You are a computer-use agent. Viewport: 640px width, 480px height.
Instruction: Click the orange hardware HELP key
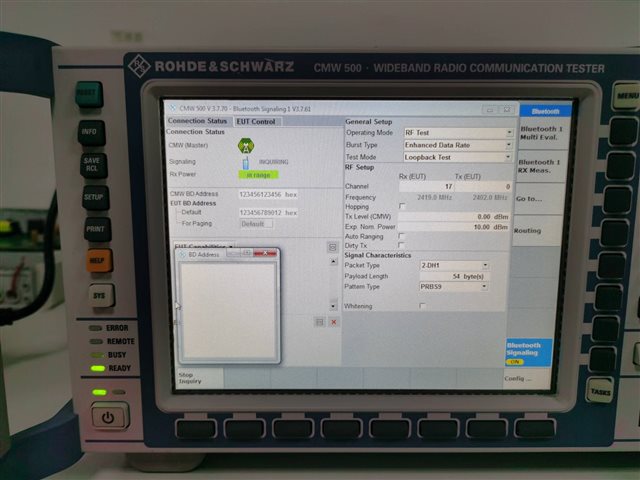[99, 260]
